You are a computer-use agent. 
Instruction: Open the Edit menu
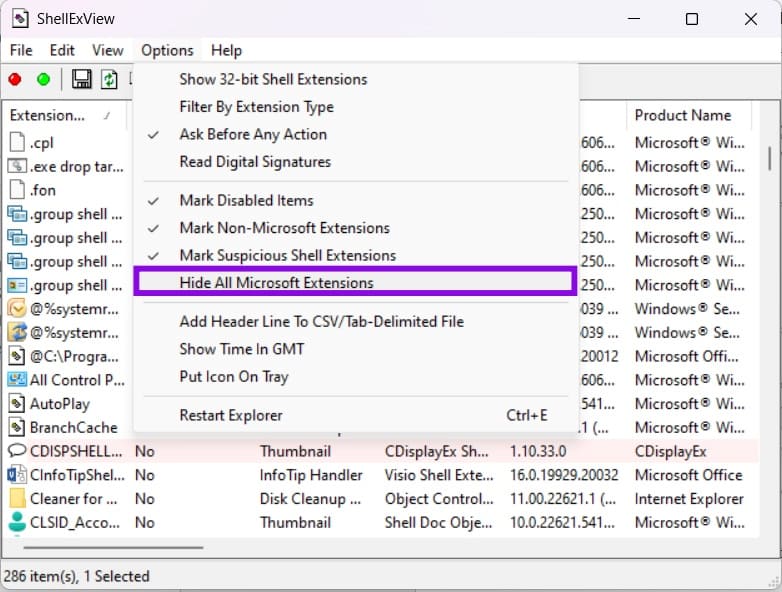tap(62, 50)
